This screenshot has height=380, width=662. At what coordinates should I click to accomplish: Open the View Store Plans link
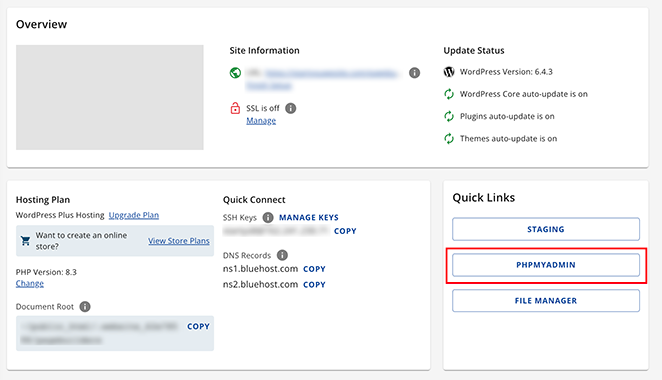point(179,241)
